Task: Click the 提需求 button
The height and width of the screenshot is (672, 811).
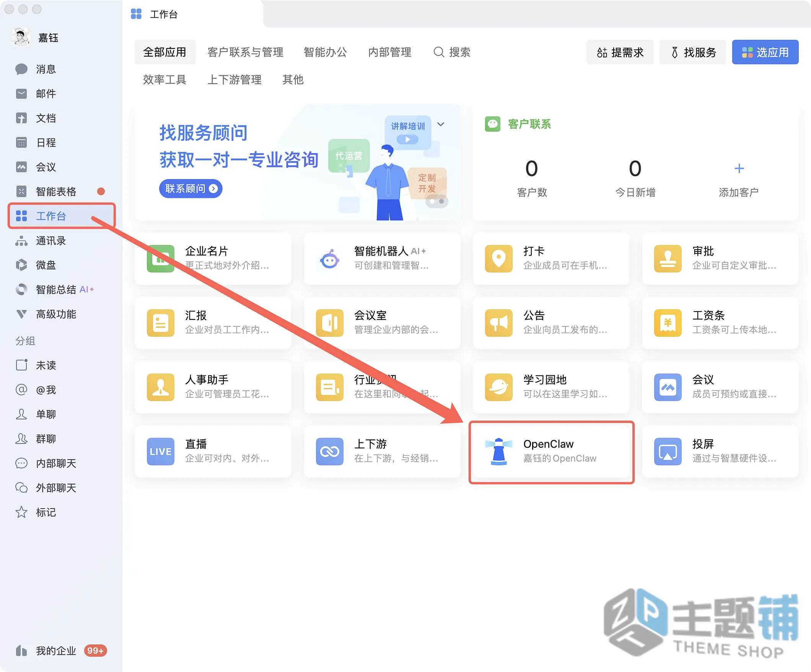Action: pos(620,52)
